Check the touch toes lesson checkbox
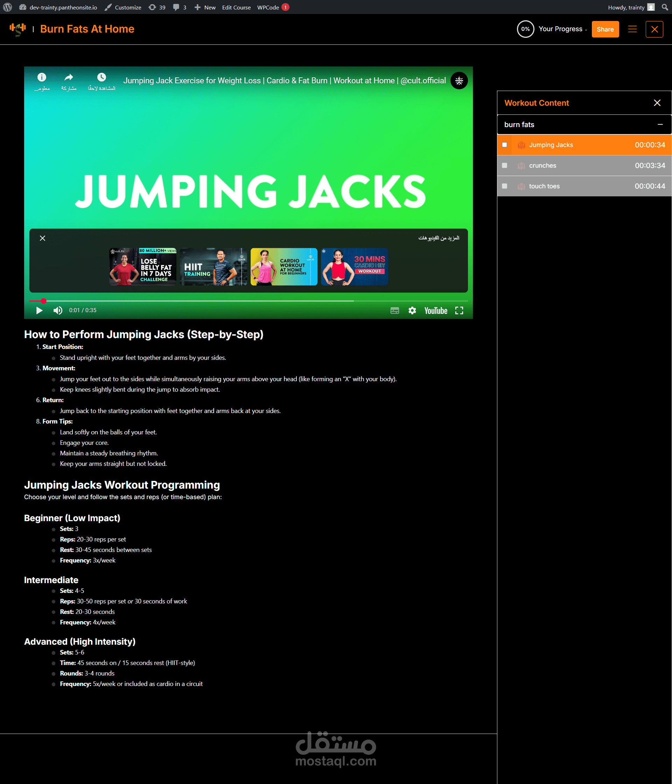This screenshot has width=672, height=784. [504, 186]
